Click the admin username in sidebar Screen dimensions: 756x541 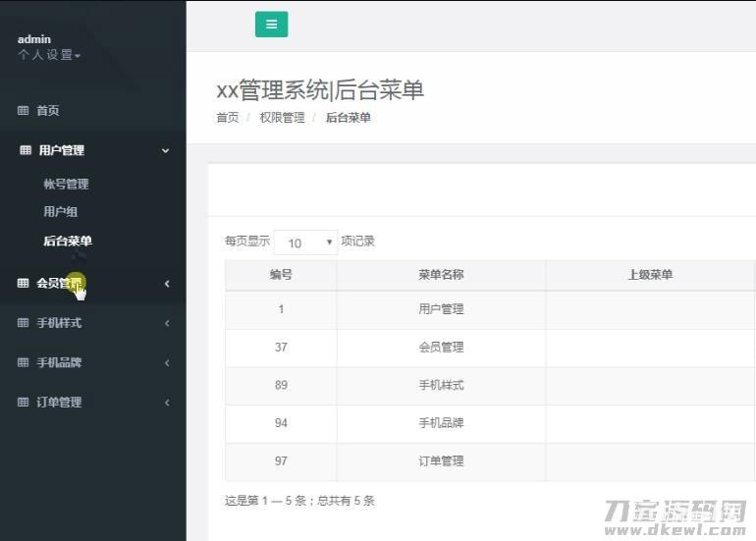pos(33,39)
